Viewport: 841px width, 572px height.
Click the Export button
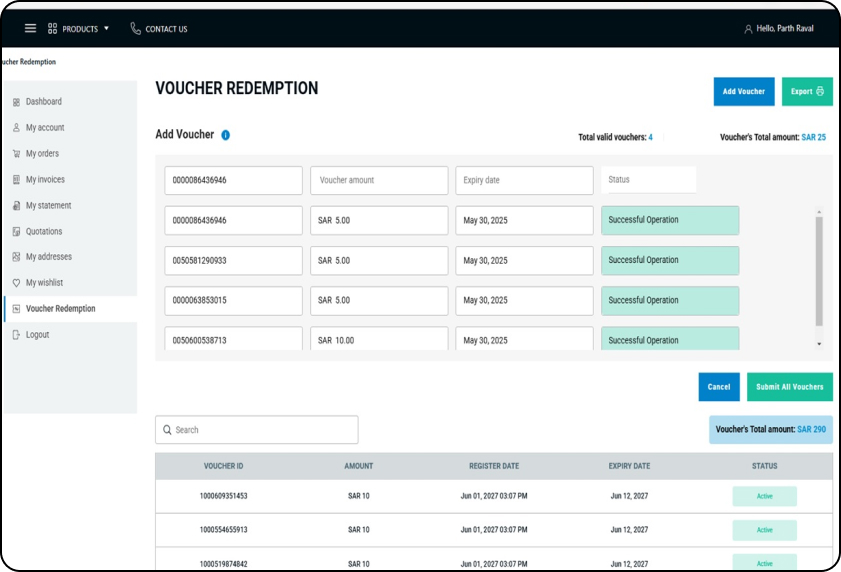[x=807, y=91]
